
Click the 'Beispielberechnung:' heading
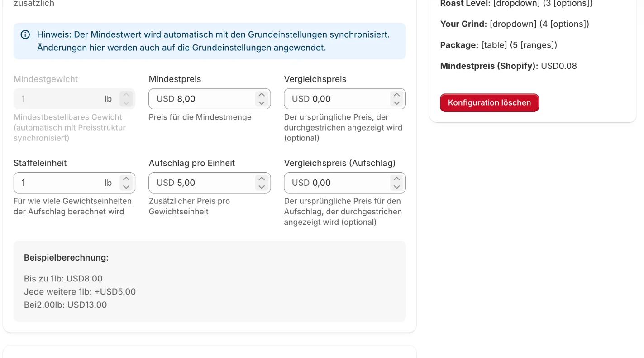pos(66,258)
